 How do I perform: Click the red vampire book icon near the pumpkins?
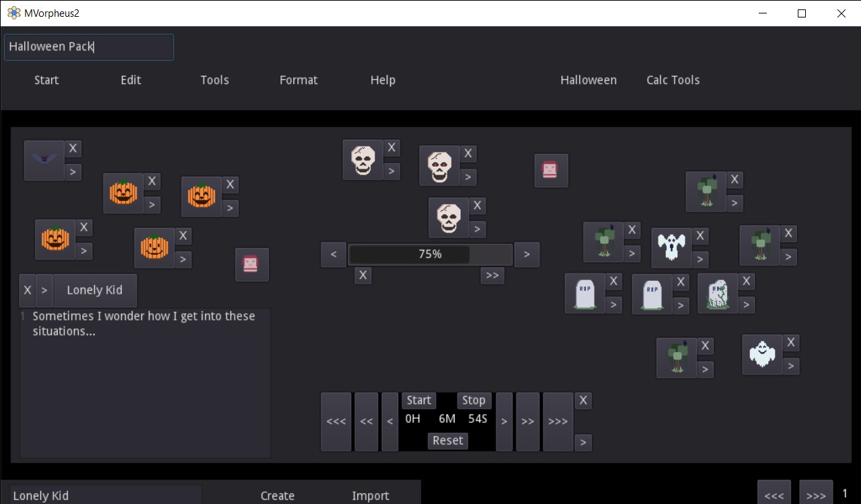pyautogui.click(x=252, y=265)
